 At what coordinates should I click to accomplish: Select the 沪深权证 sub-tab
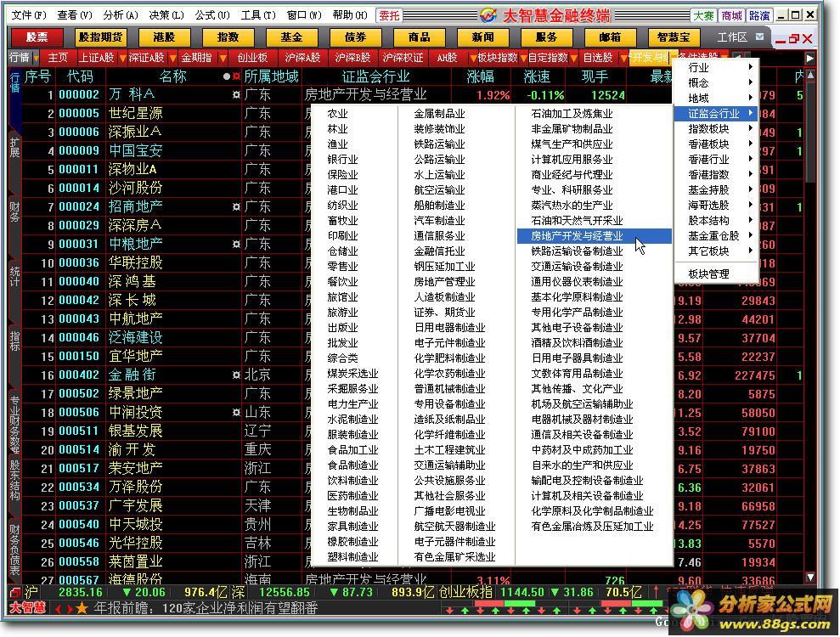[x=403, y=57]
